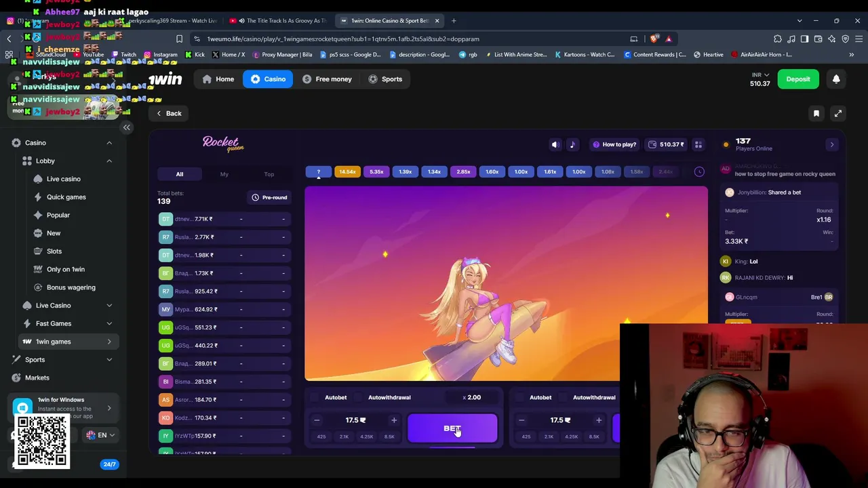Show Top bets tab
The width and height of the screenshot is (868, 488).
click(269, 174)
